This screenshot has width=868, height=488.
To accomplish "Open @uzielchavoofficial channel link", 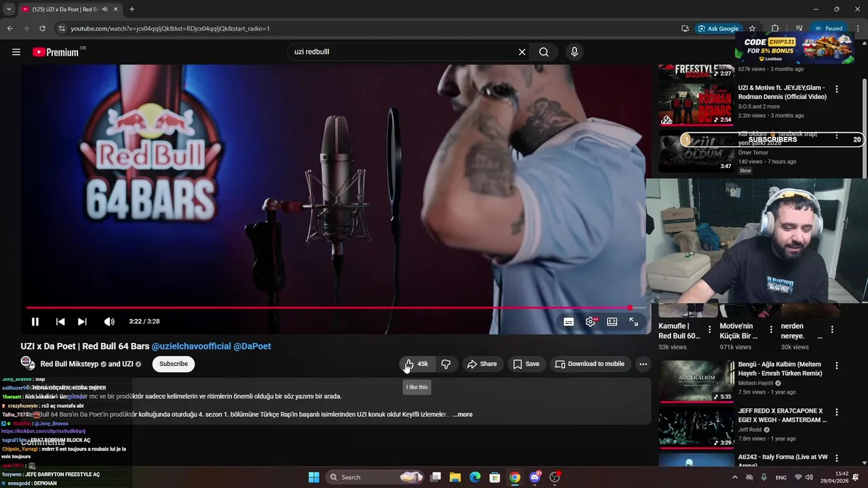I will pyautogui.click(x=191, y=346).
